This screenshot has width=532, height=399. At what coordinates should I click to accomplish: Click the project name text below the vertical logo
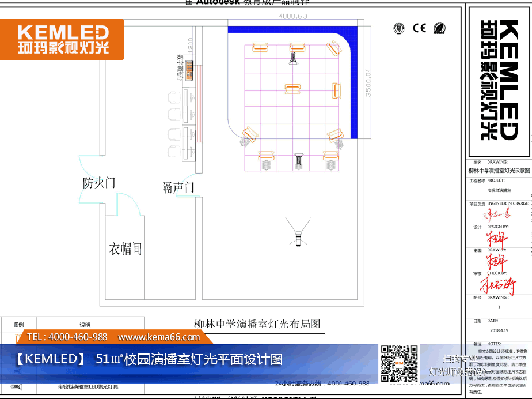click(x=499, y=170)
